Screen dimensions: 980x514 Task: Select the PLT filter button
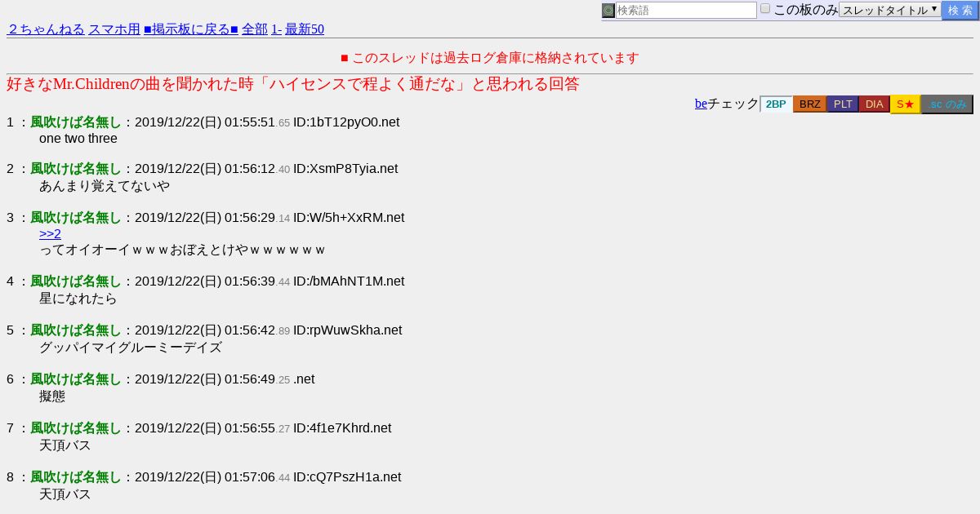[843, 104]
